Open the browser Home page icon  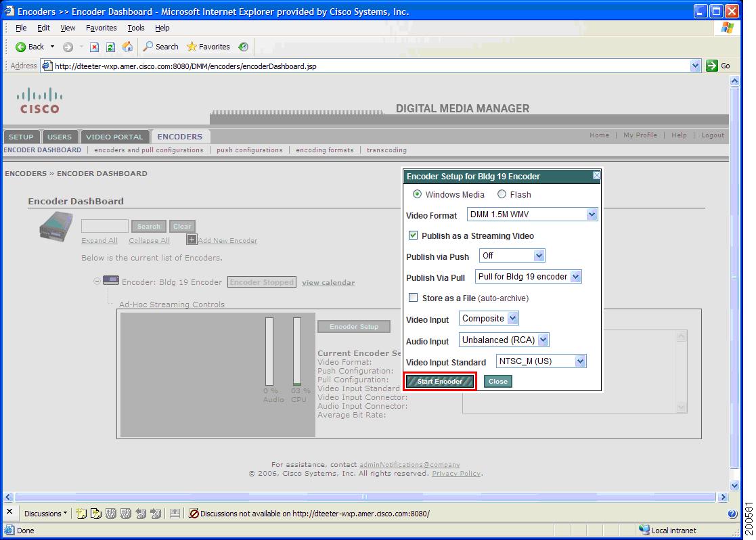tap(128, 47)
